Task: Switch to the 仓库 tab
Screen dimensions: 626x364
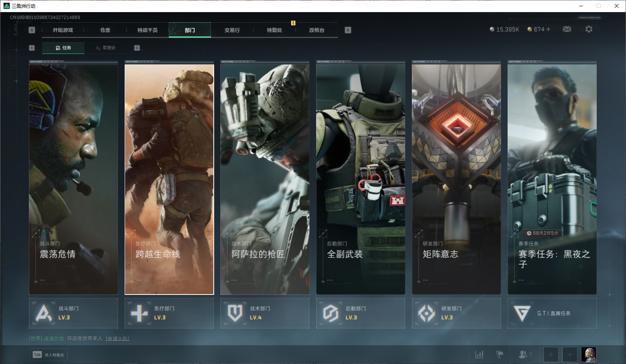Action: tap(105, 30)
